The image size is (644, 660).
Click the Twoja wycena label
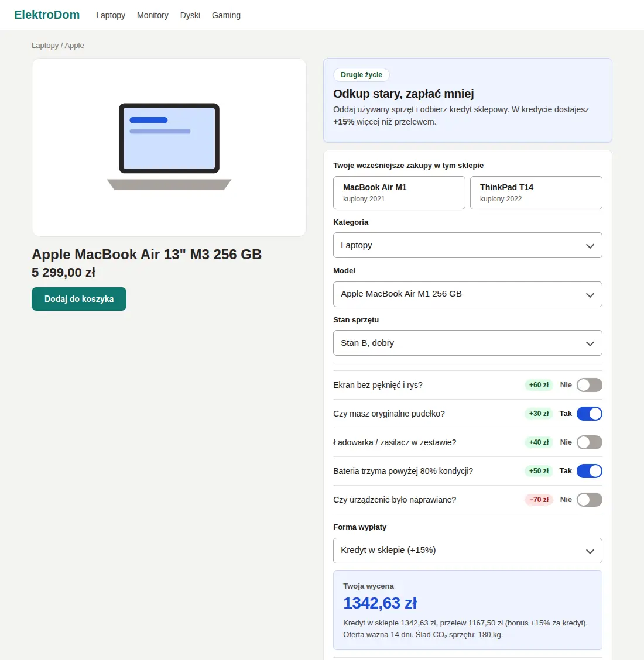pyautogui.click(x=368, y=586)
